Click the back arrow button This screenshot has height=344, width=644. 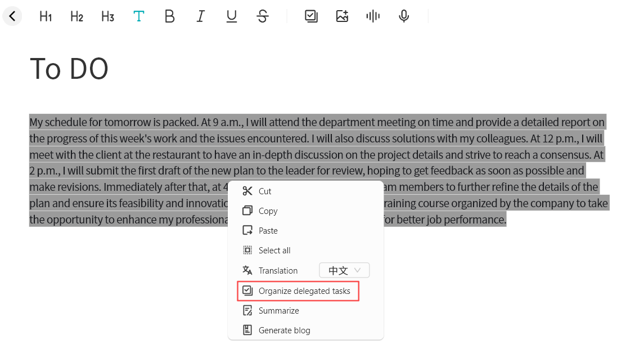pyautogui.click(x=12, y=16)
